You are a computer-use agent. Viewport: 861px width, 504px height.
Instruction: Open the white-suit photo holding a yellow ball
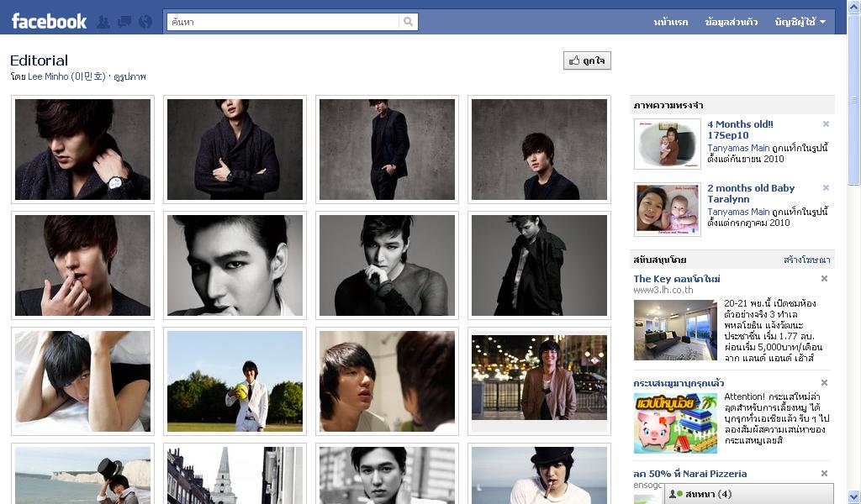coord(235,381)
